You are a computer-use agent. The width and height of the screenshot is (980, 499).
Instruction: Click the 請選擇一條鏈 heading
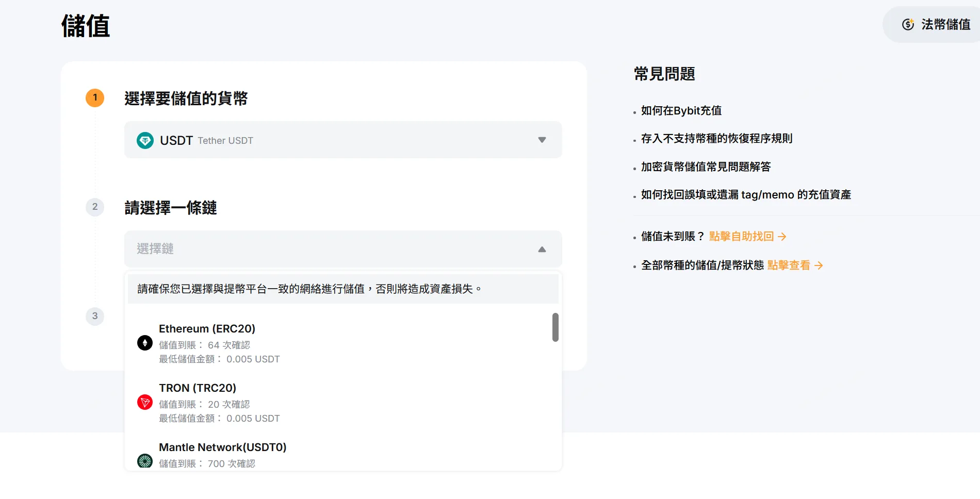click(170, 207)
